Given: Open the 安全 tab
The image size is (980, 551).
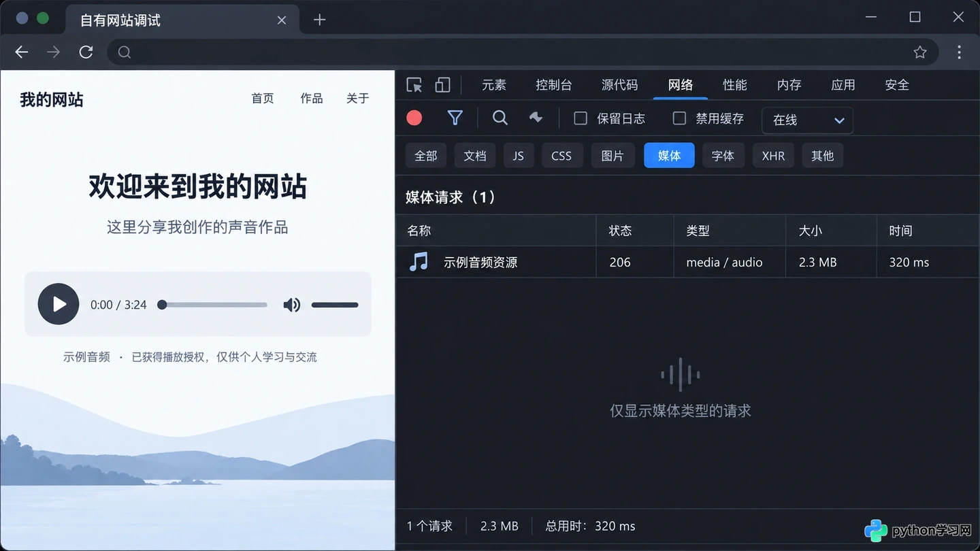Looking at the screenshot, I should pos(897,85).
